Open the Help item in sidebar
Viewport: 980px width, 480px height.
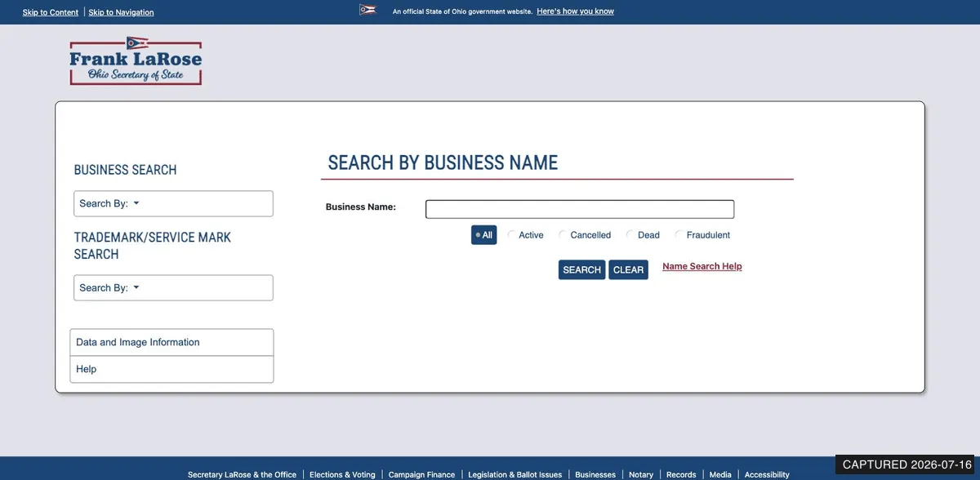click(171, 370)
